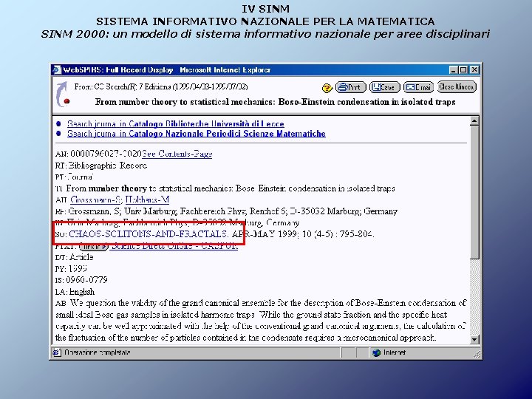Viewport: 532px width, 399px height.
Task: Click the IS value 0960-0779
Action: coord(86,280)
